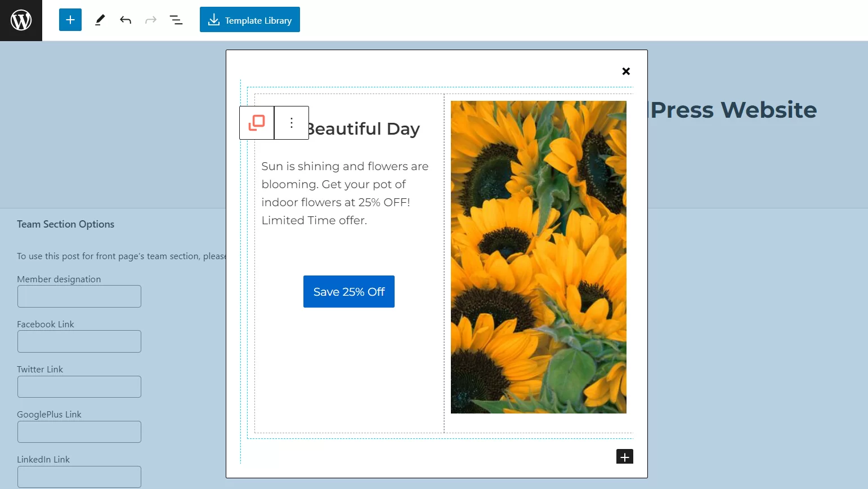Image resolution: width=868 pixels, height=489 pixels.
Task: Open the Template Library
Action: (x=250, y=20)
